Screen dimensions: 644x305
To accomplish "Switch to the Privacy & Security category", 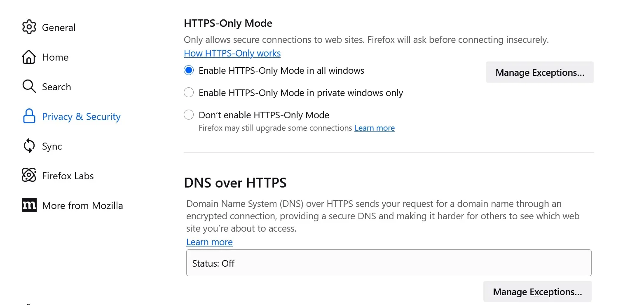I will point(81,117).
